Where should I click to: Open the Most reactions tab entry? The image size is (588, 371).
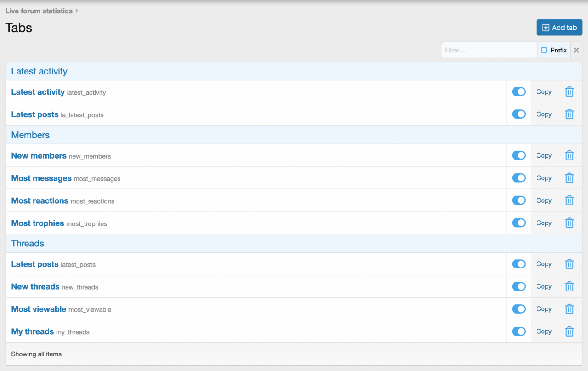point(40,201)
